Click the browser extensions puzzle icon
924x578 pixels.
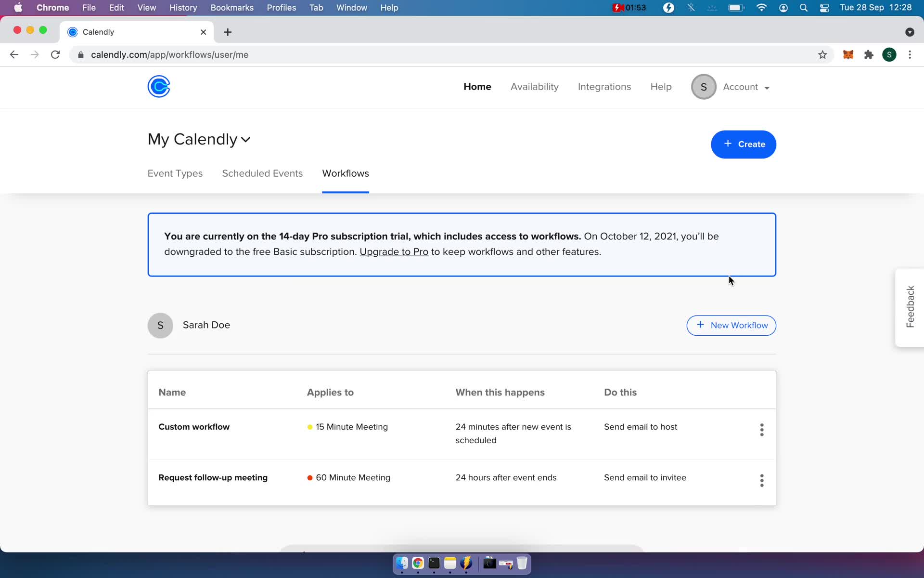[x=870, y=54]
